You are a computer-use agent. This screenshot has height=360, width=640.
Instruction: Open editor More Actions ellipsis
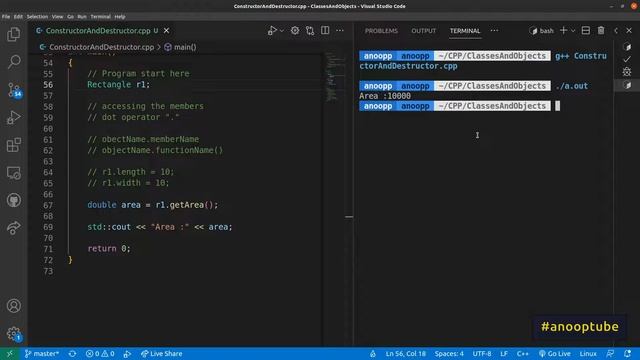pyautogui.click(x=340, y=31)
